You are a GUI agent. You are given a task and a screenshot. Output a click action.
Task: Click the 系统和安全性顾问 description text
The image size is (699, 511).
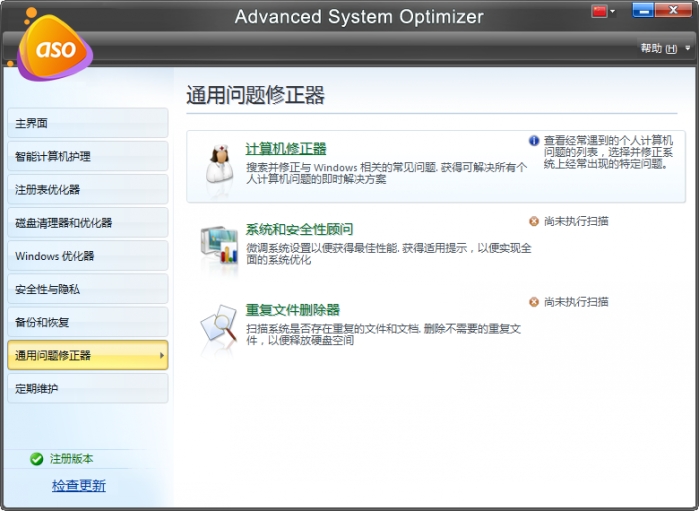[389, 254]
